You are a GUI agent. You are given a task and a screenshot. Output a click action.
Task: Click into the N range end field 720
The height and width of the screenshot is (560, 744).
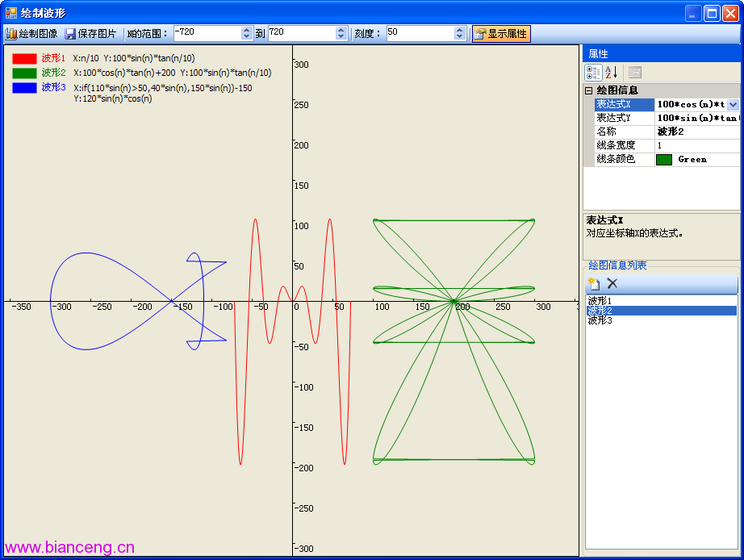303,33
